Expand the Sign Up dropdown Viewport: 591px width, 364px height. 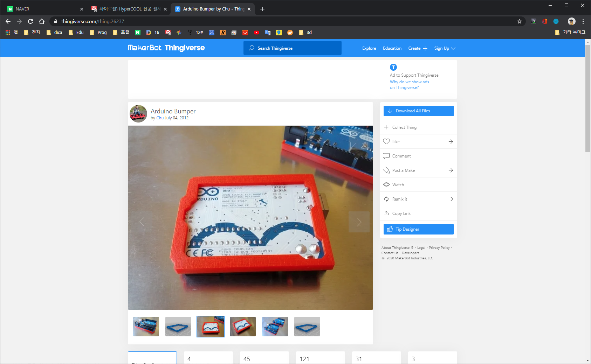[x=445, y=48]
